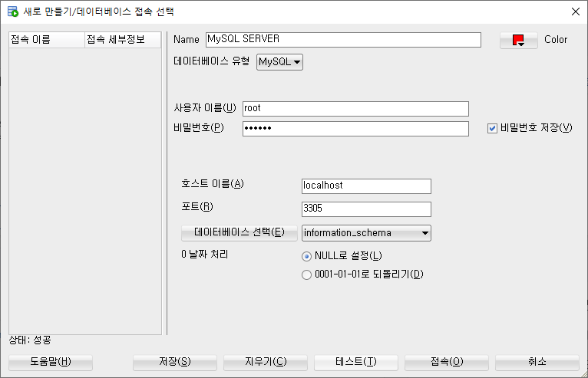Click the 접속 이름 column header
588x378 pixels.
47,40
